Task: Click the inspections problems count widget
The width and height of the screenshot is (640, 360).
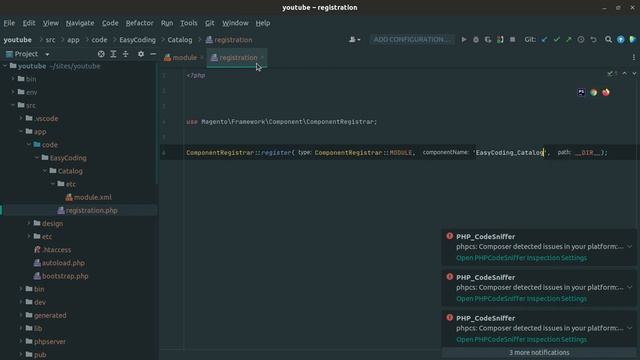Action: click(612, 73)
